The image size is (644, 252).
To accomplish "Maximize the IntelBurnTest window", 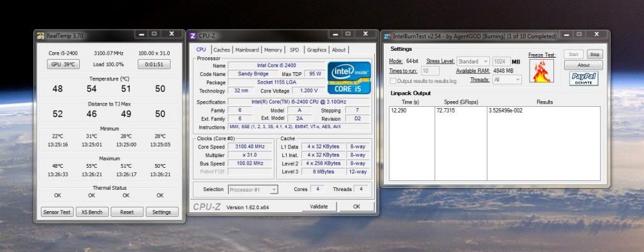I will coord(579,35).
